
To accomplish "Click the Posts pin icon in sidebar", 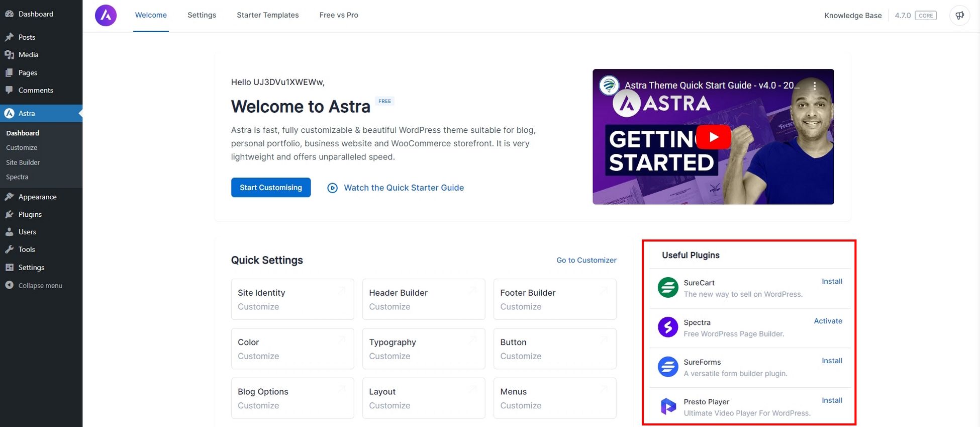I will click(9, 37).
